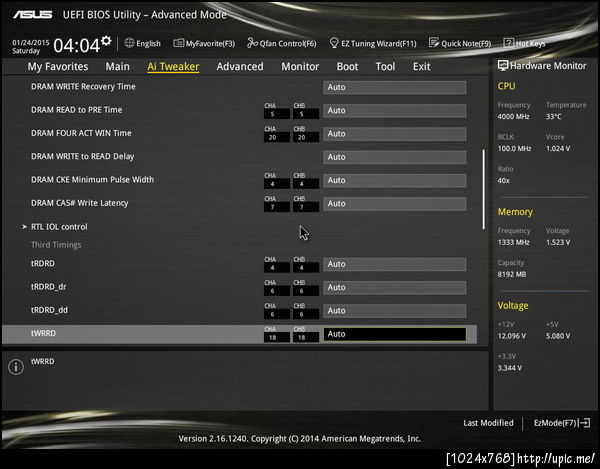This screenshot has height=469, width=600.
Task: Click the CPU temperature 33°C reading
Action: tap(554, 117)
